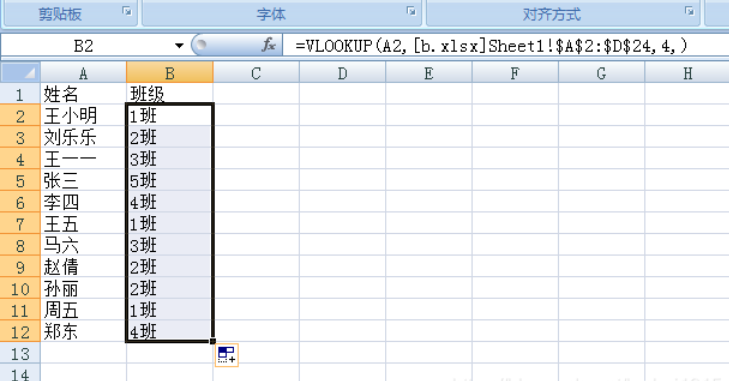The width and height of the screenshot is (729, 381).
Task: Click class cell next to 李四
Action: click(170, 202)
